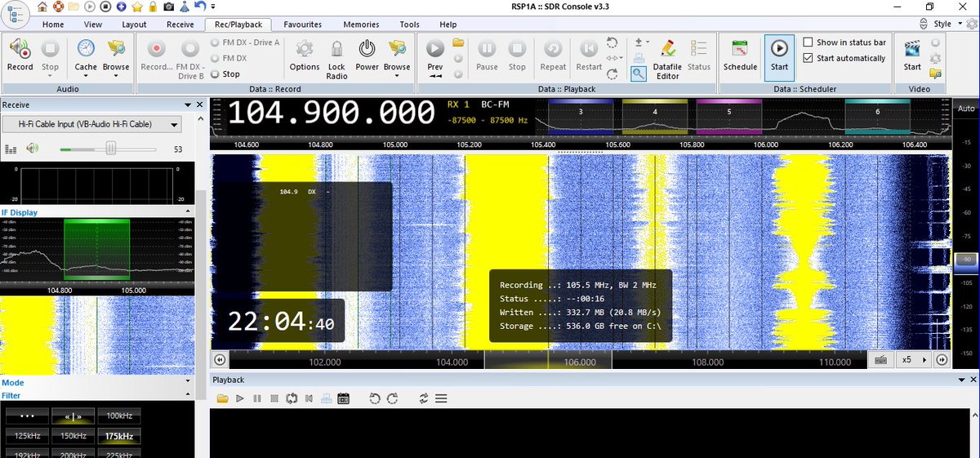Open the Layout ribbon tab

pyautogui.click(x=134, y=24)
